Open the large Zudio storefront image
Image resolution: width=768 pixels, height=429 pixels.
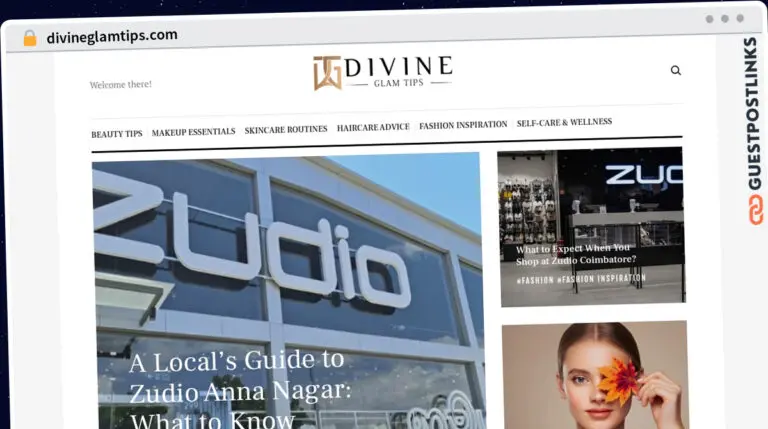pyautogui.click(x=288, y=292)
